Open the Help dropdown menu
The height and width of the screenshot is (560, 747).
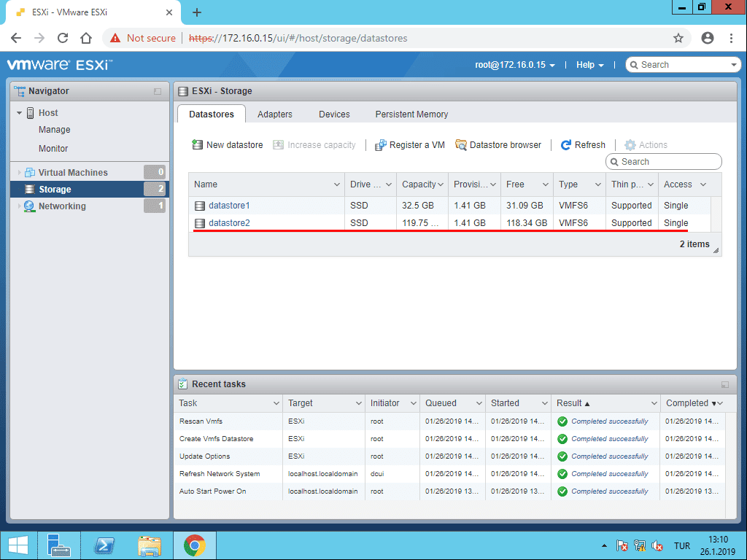click(589, 65)
